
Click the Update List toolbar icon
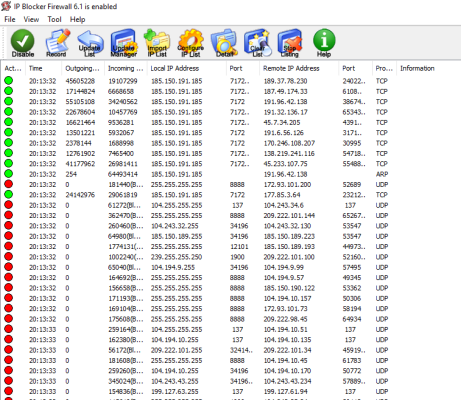coord(90,43)
